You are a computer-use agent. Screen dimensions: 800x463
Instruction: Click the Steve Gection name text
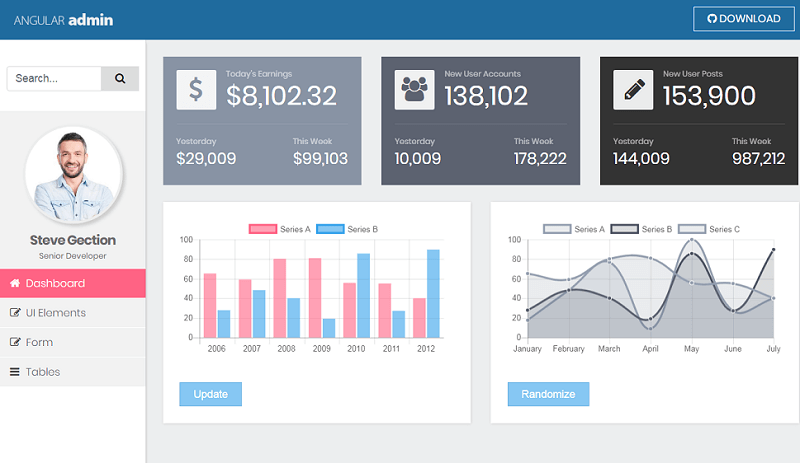(x=72, y=240)
